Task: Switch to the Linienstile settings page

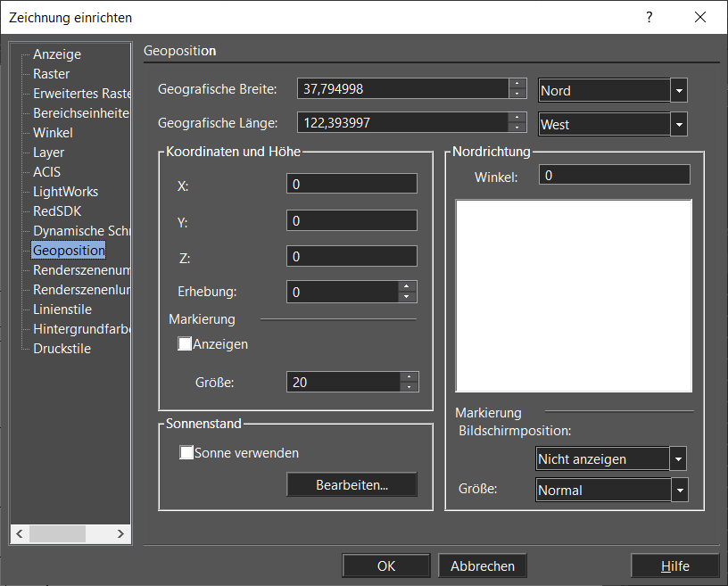Action: point(62,310)
